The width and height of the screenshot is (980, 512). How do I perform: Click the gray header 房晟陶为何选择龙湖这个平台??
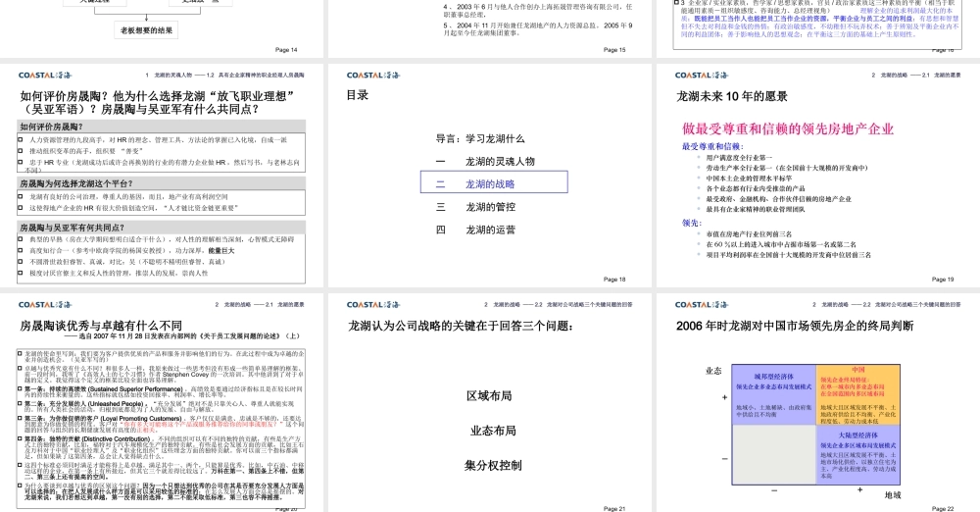pyautogui.click(x=162, y=183)
